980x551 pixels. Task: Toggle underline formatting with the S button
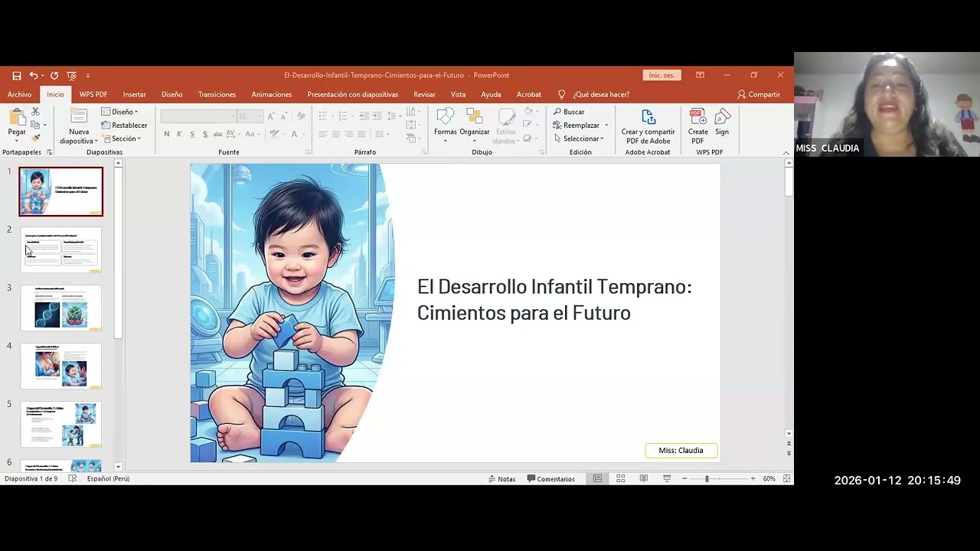[x=192, y=134]
